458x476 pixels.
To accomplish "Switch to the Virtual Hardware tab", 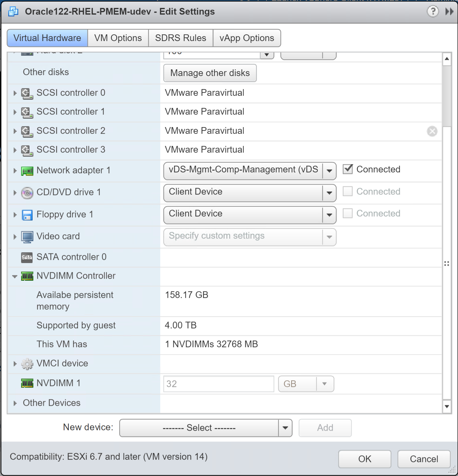I will [47, 38].
